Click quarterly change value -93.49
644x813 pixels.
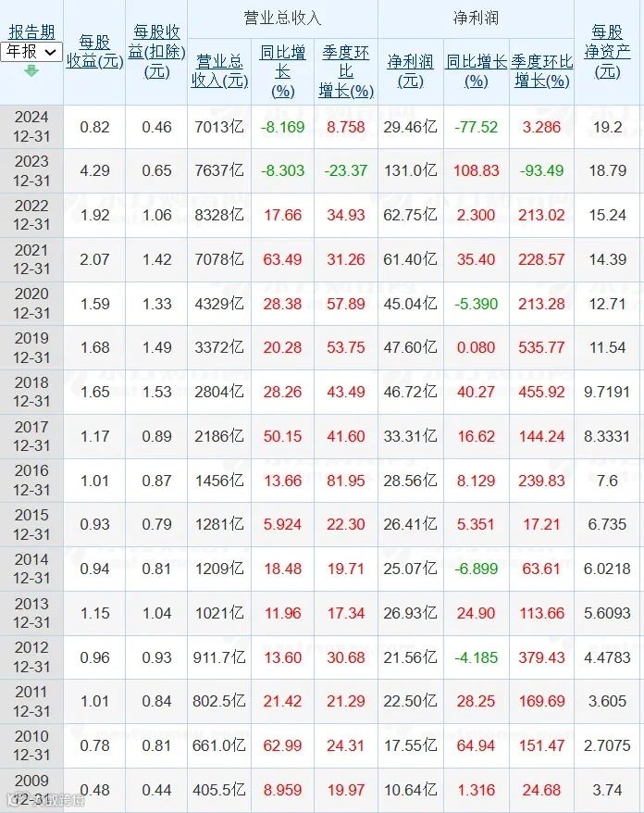click(541, 170)
